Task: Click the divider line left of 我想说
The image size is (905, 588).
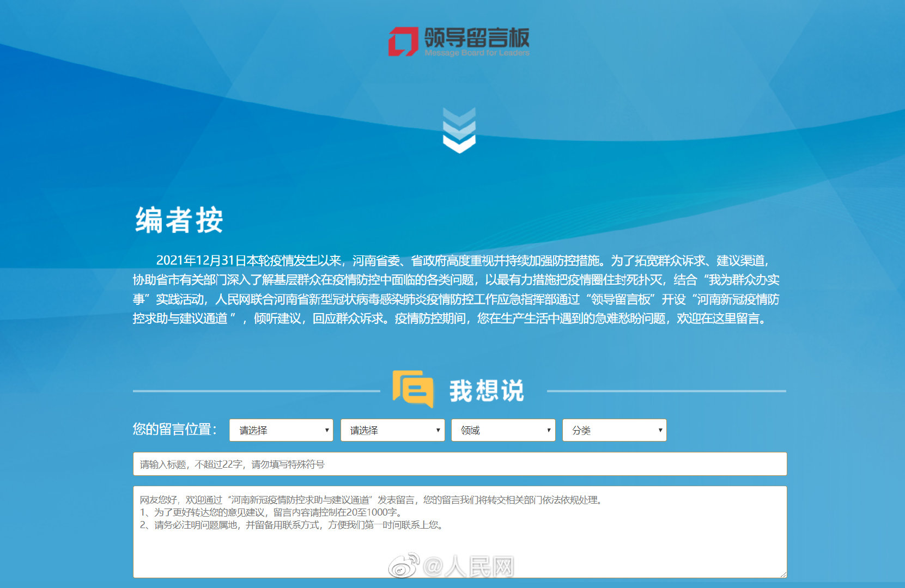Action: 256,391
